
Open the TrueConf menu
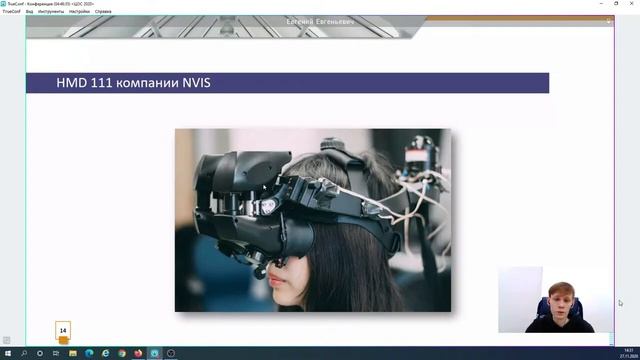pos(11,11)
